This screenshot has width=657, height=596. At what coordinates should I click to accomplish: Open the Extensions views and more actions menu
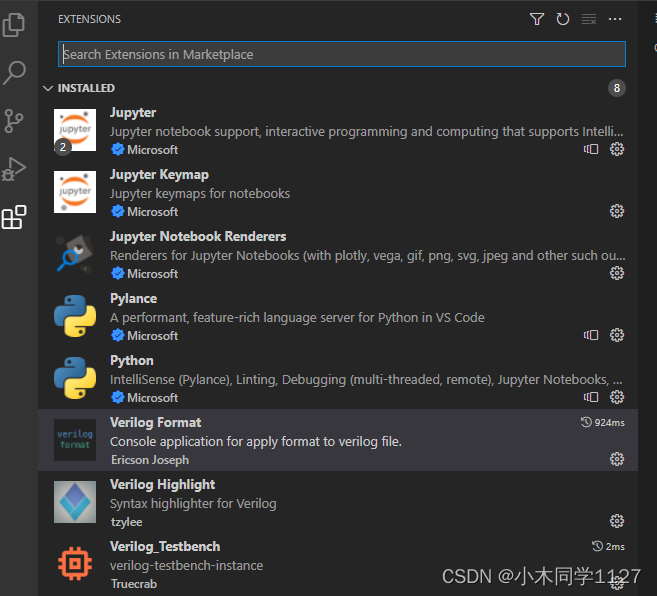[x=615, y=19]
